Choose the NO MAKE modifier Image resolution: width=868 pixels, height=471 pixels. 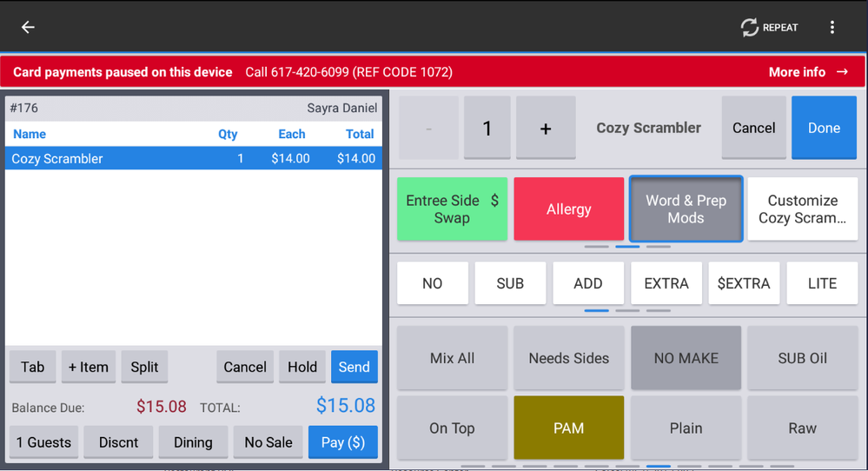[x=686, y=358]
